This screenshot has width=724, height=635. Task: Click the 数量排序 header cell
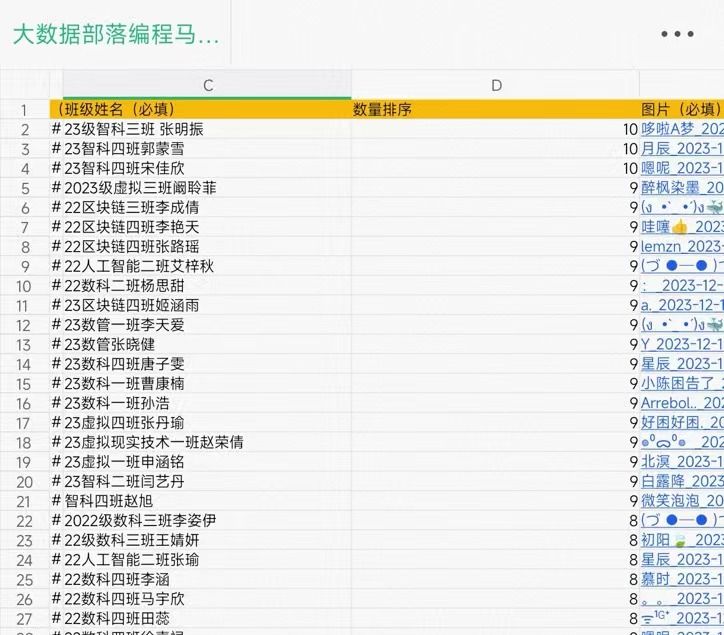click(x=383, y=110)
